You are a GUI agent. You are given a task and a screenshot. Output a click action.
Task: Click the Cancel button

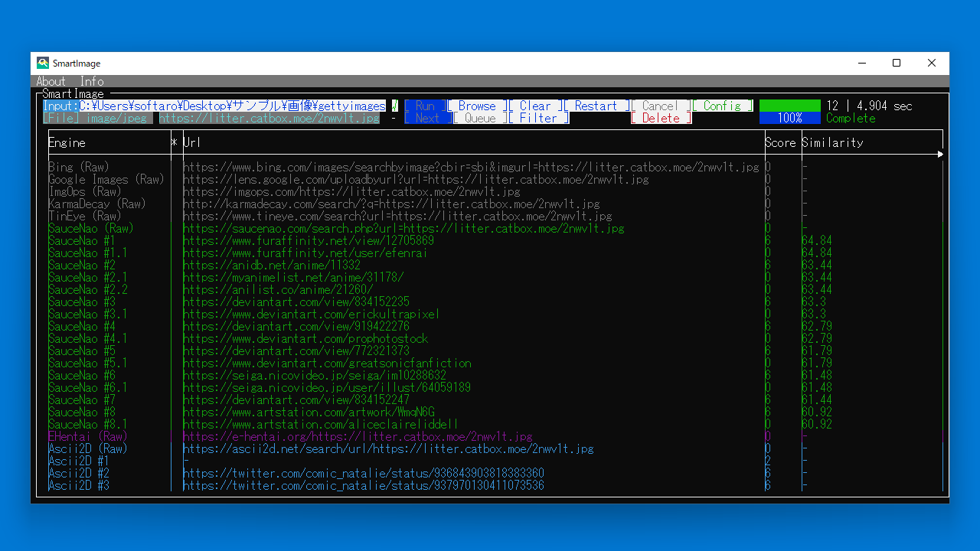(661, 106)
